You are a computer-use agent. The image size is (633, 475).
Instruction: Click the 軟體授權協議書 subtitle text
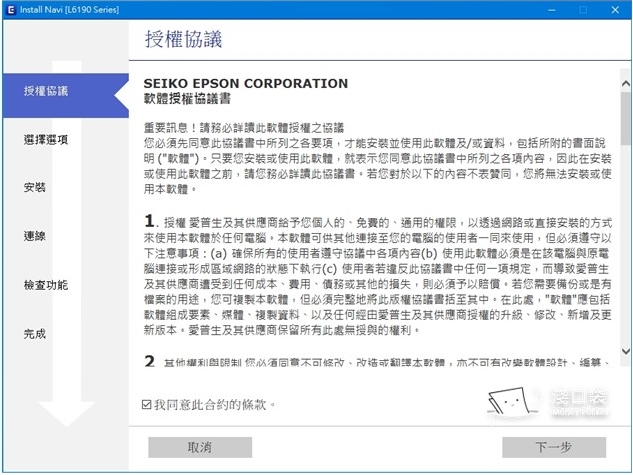click(187, 99)
